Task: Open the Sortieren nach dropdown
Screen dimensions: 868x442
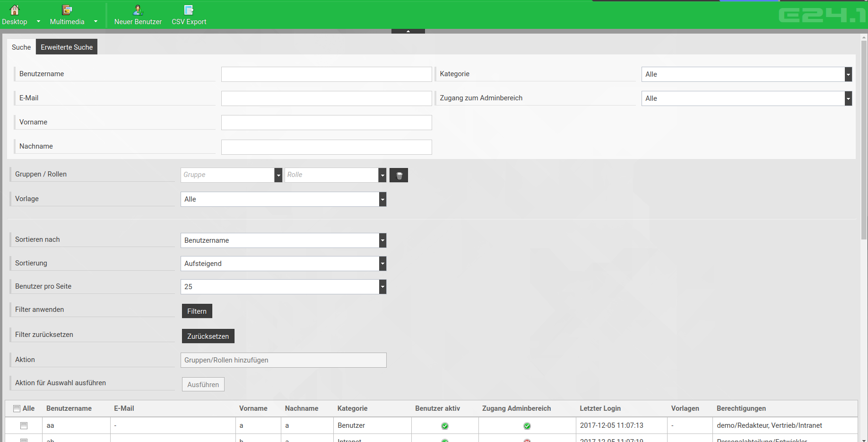Action: click(283, 240)
